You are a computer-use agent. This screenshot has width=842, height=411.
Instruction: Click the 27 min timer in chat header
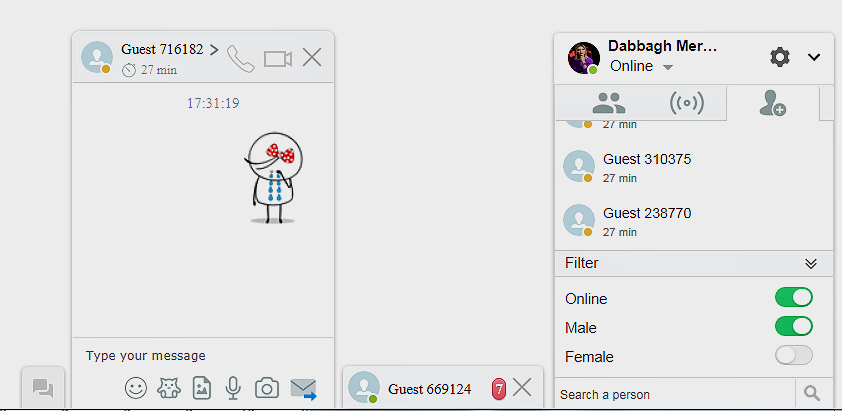pos(150,70)
